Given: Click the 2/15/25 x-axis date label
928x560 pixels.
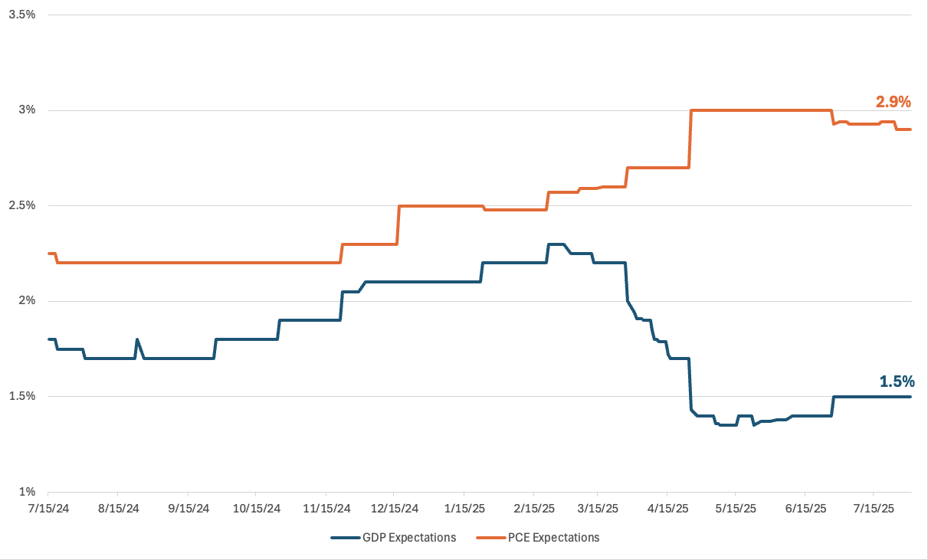Looking at the screenshot, I should tap(534, 507).
